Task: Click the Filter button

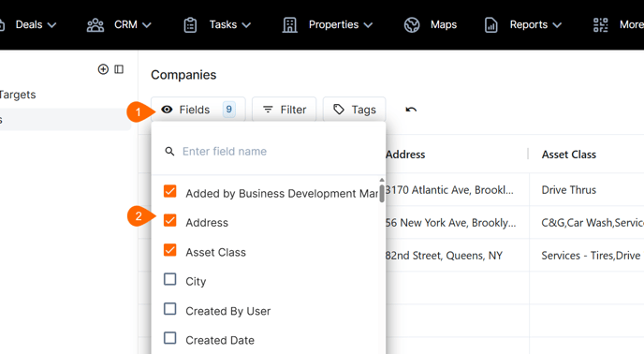Action: pos(285,110)
